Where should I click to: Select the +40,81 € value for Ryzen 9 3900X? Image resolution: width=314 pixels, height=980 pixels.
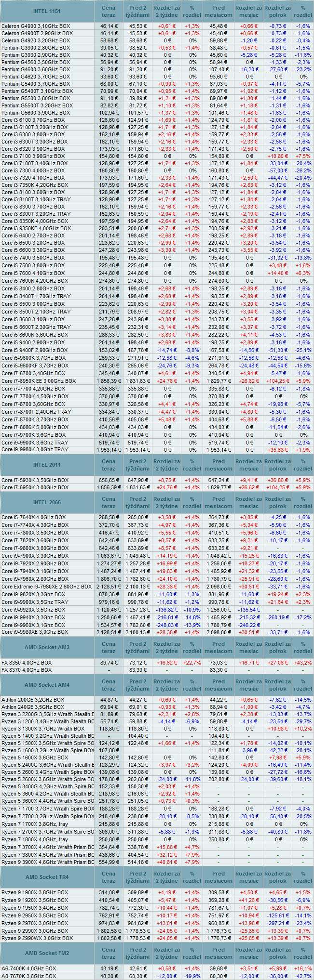(x=166, y=862)
